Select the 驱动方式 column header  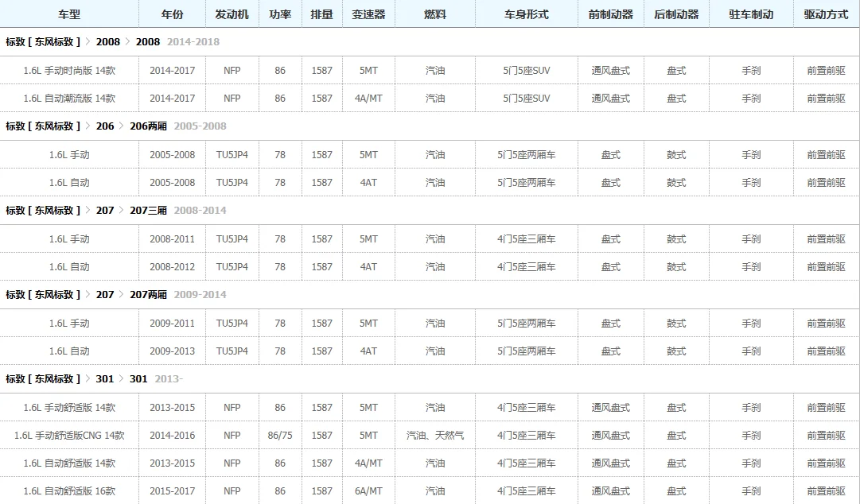tap(826, 14)
